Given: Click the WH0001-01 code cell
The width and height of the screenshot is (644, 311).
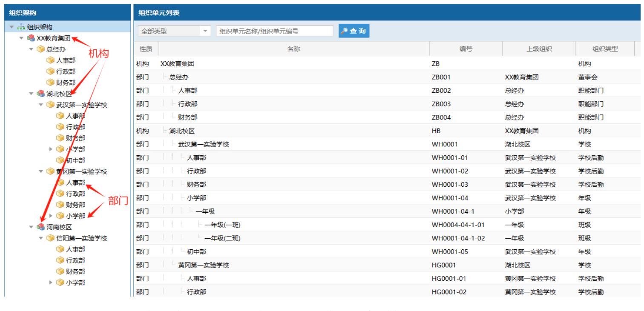Looking at the screenshot, I should point(466,158).
